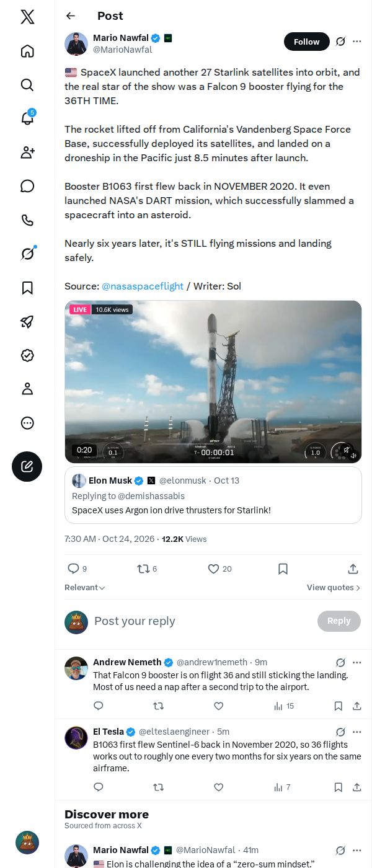This screenshot has width=372, height=868.
Task: Open the X home logo
Action: (27, 17)
